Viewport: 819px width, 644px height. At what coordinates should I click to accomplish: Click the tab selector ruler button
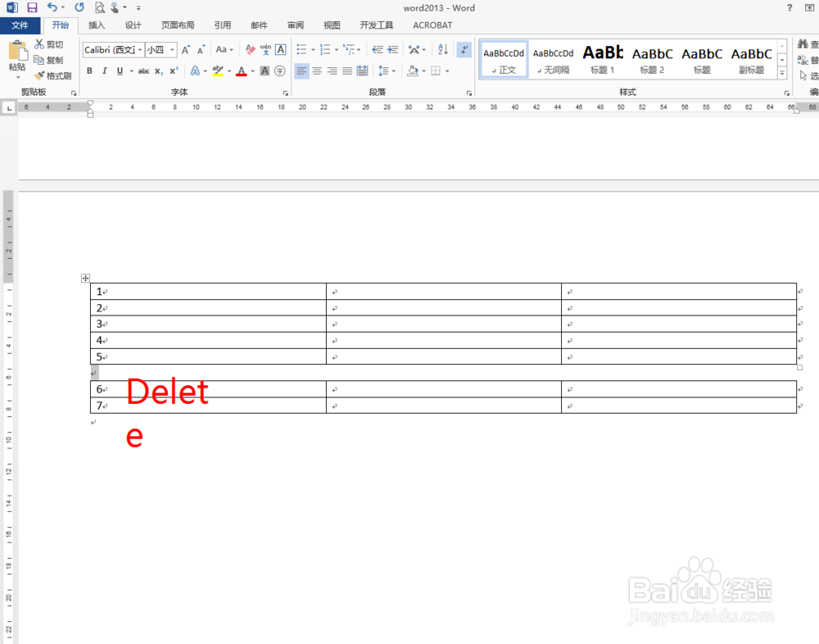9,108
